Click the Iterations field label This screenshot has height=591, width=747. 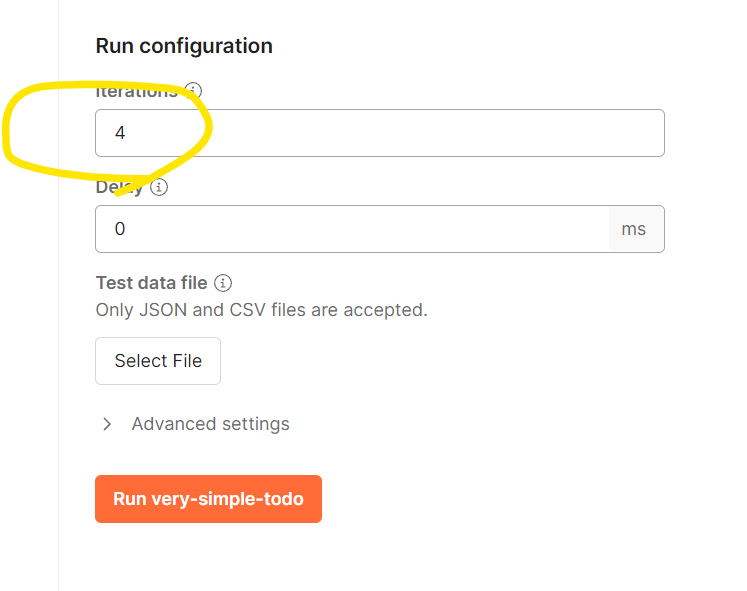point(137,91)
